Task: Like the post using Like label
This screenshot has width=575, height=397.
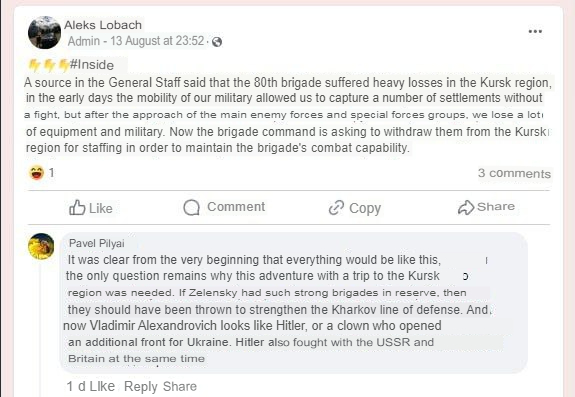Action: pyautogui.click(x=101, y=208)
